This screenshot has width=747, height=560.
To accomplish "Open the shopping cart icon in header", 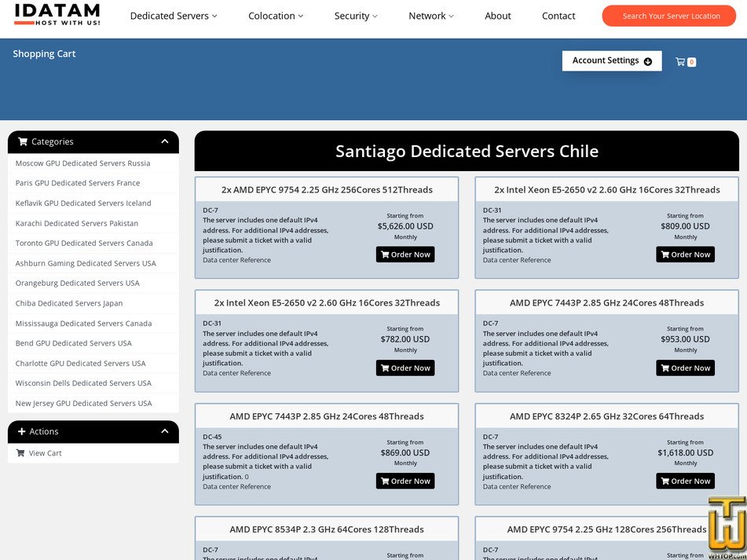I will point(680,61).
